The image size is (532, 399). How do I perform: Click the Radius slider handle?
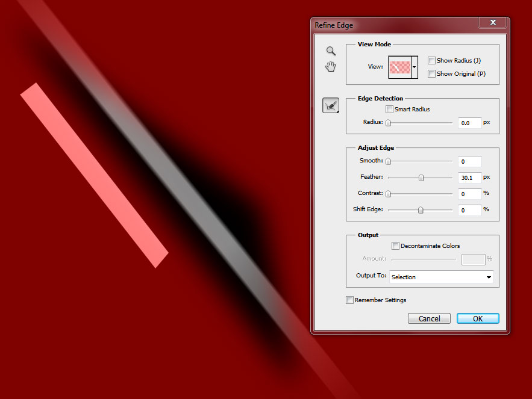tap(389, 123)
